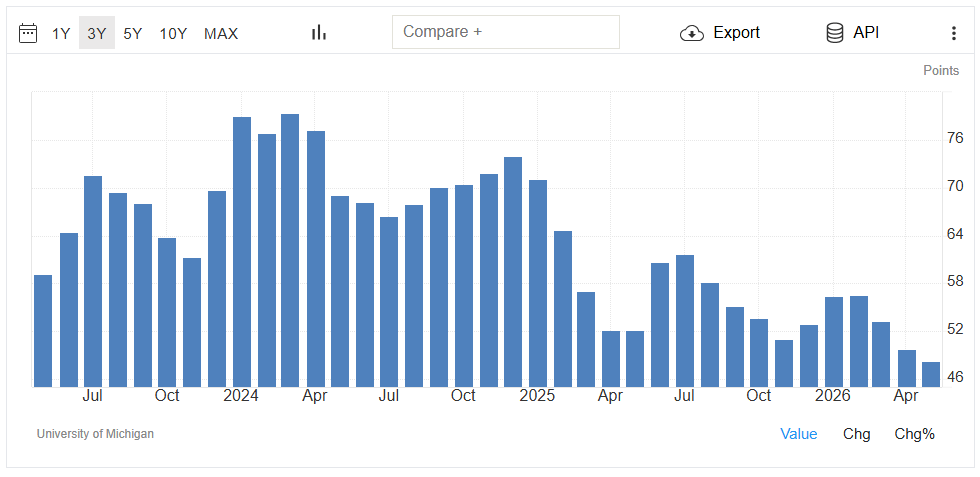980x477 pixels.
Task: Click the 64 y-axis value
Action: click(954, 234)
